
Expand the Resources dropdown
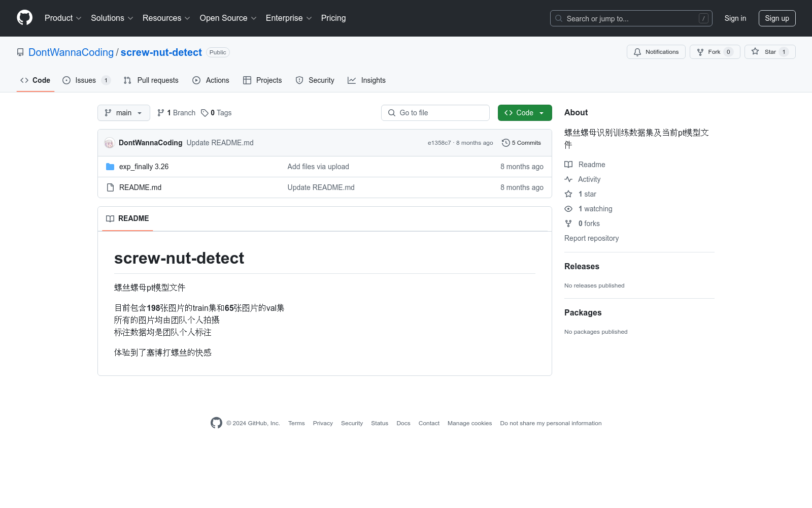166,18
